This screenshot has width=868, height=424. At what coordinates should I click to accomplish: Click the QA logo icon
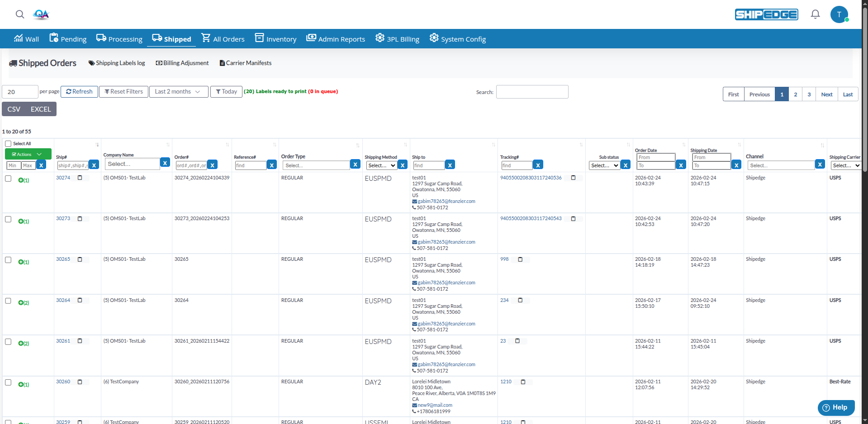(41, 14)
